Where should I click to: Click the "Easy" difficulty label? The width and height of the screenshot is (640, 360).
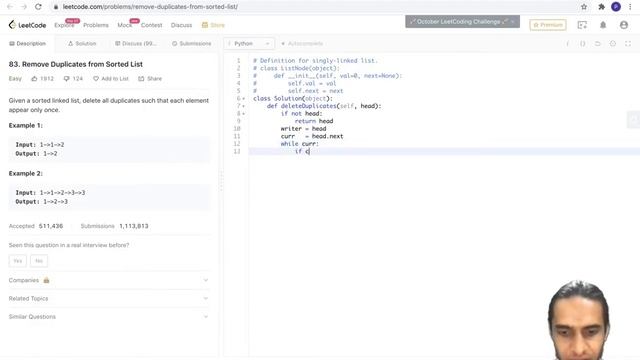click(15, 78)
